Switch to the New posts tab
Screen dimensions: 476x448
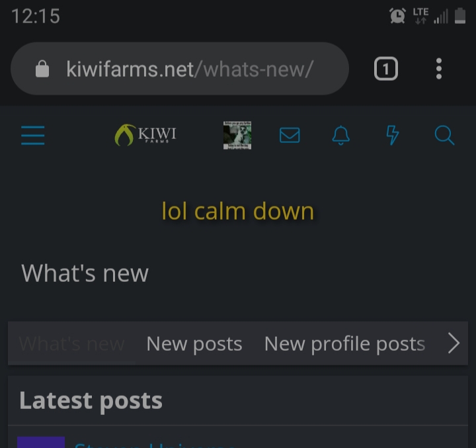pyautogui.click(x=194, y=343)
